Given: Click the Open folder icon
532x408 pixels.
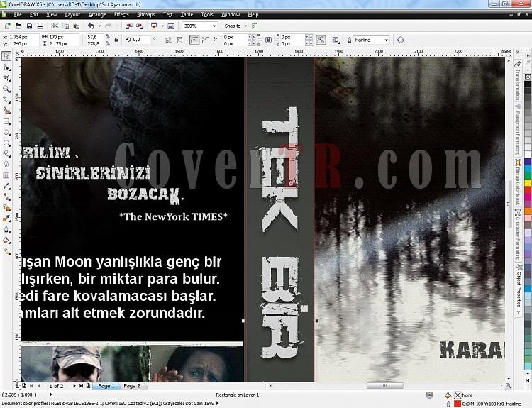Looking at the screenshot, I should 18,26.
